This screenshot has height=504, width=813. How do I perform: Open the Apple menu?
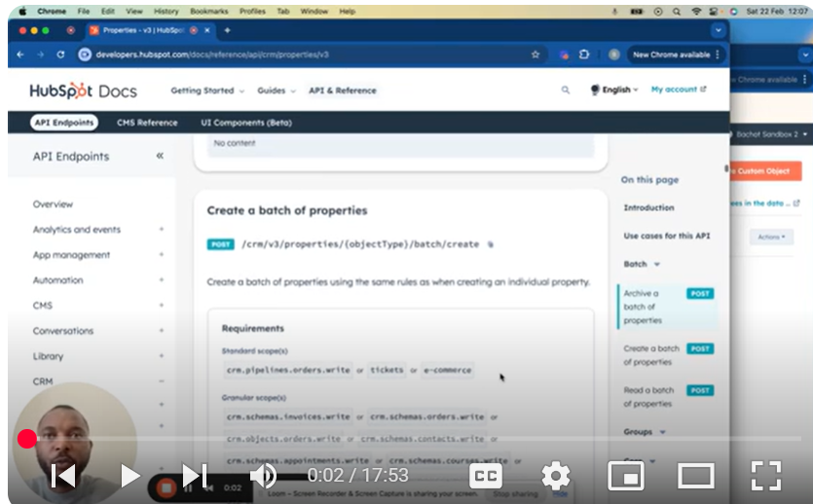pyautogui.click(x=22, y=11)
